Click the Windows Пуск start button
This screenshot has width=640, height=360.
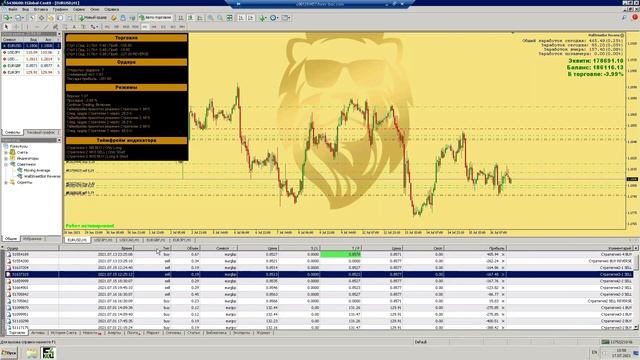[9, 353]
